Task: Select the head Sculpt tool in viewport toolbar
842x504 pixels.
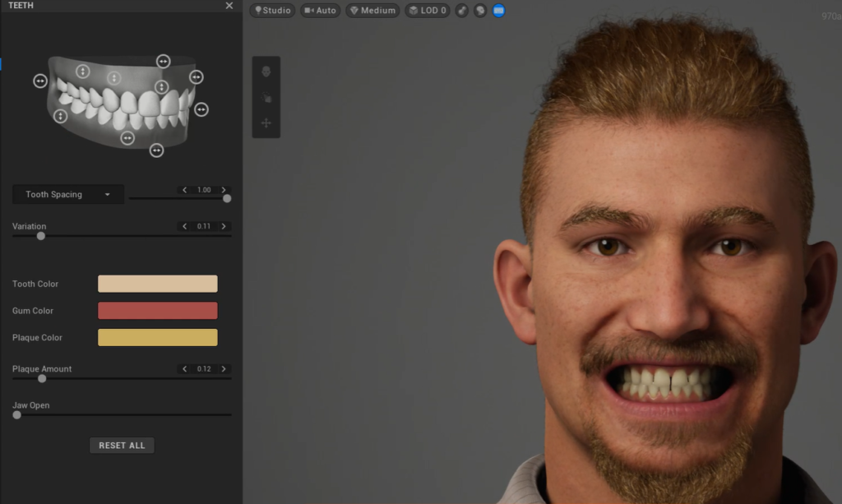Action: (266, 72)
